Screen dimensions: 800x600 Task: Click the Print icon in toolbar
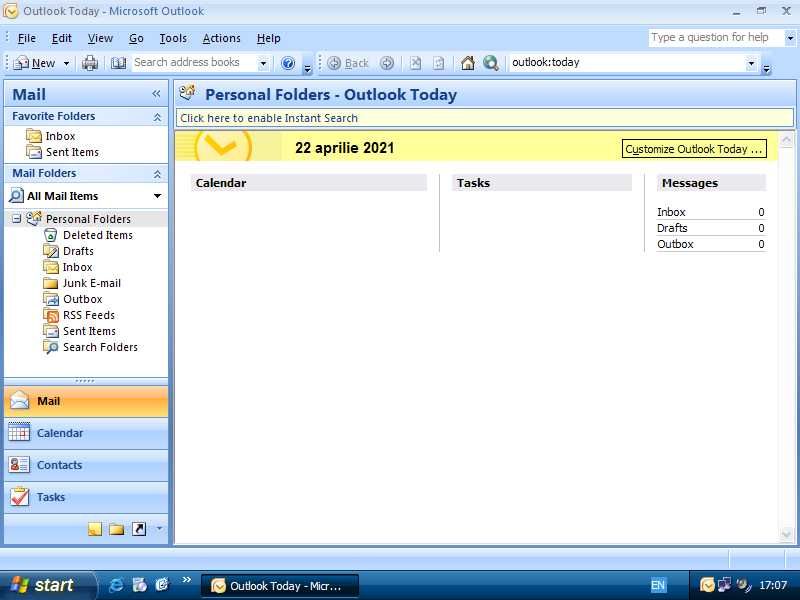pyautogui.click(x=90, y=63)
